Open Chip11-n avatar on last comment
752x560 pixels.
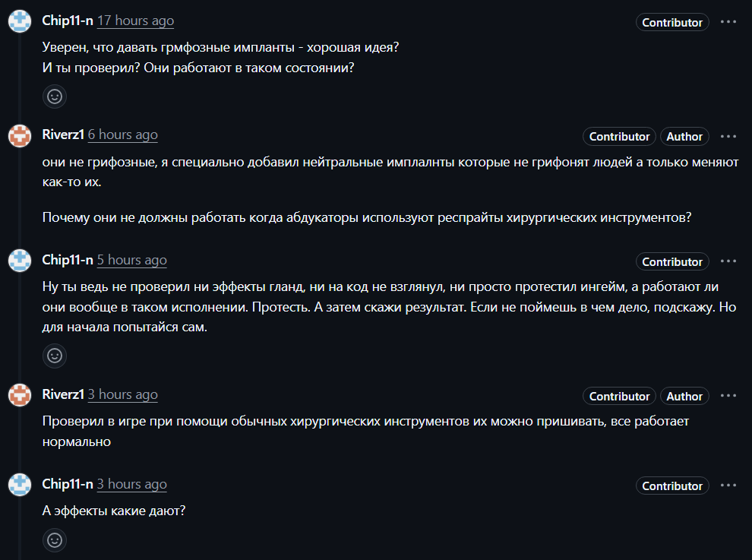coord(20,485)
